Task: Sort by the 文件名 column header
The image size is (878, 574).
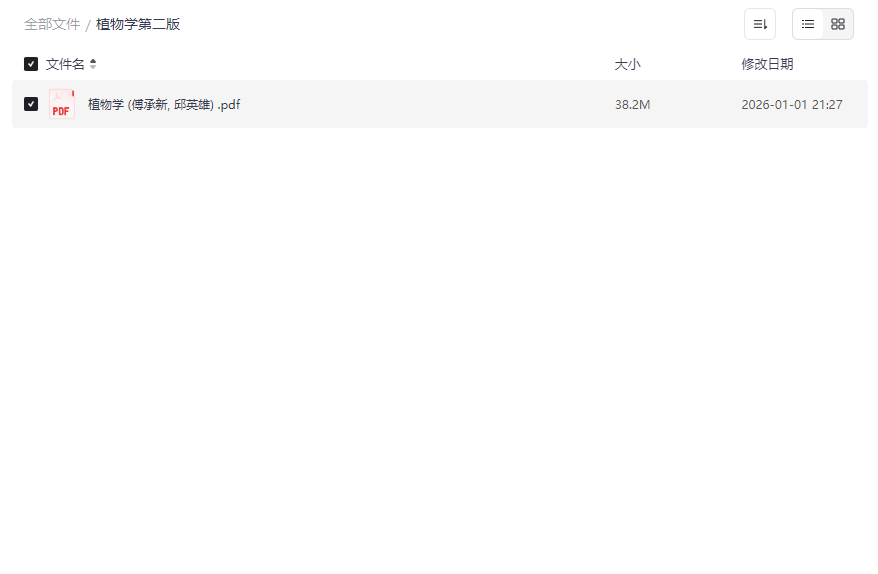Action: click(65, 64)
